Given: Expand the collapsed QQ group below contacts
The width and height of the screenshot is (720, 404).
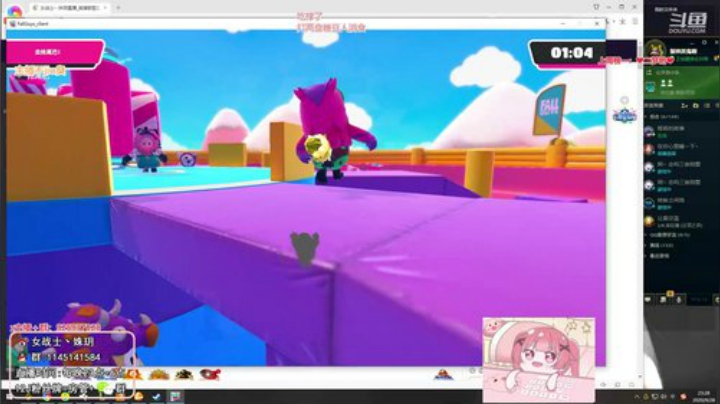Looking at the screenshot, I should 669,235.
